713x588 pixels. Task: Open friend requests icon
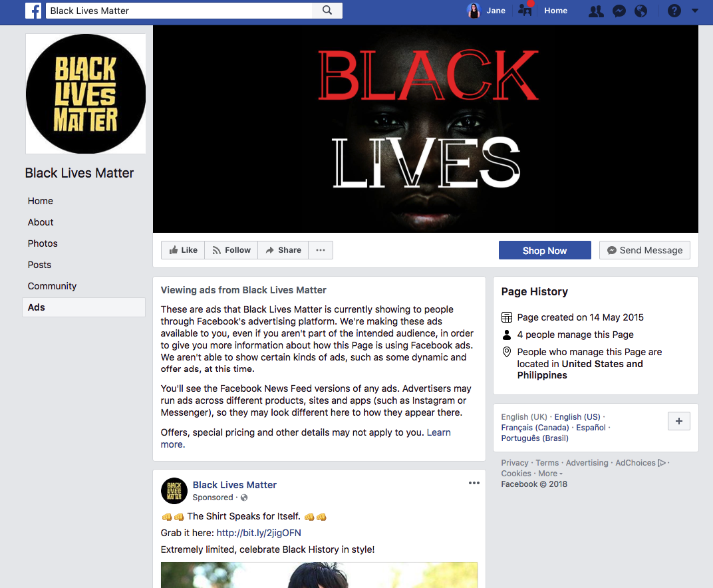point(596,11)
